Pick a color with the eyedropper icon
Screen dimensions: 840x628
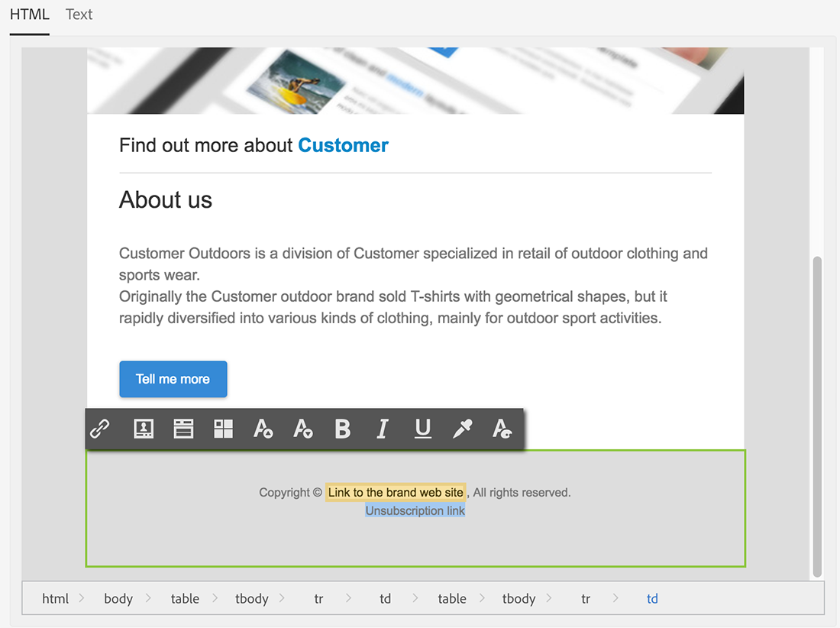[463, 429]
